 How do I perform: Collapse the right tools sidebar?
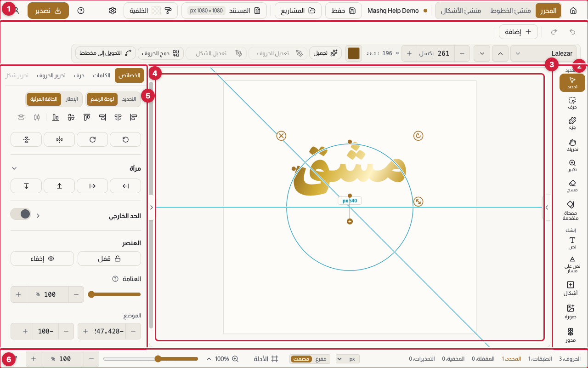[547, 207]
